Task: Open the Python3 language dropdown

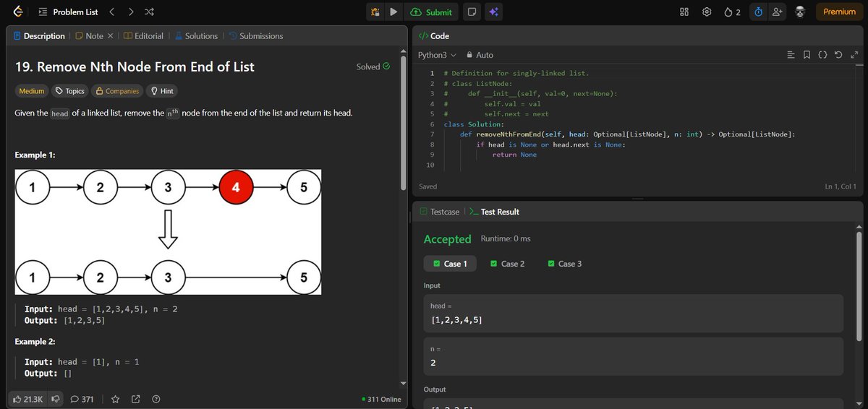Action: pos(437,55)
